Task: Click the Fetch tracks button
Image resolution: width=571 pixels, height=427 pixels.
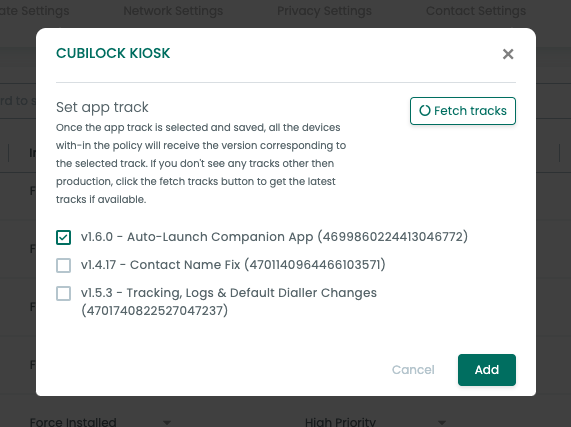Action: tap(462, 111)
